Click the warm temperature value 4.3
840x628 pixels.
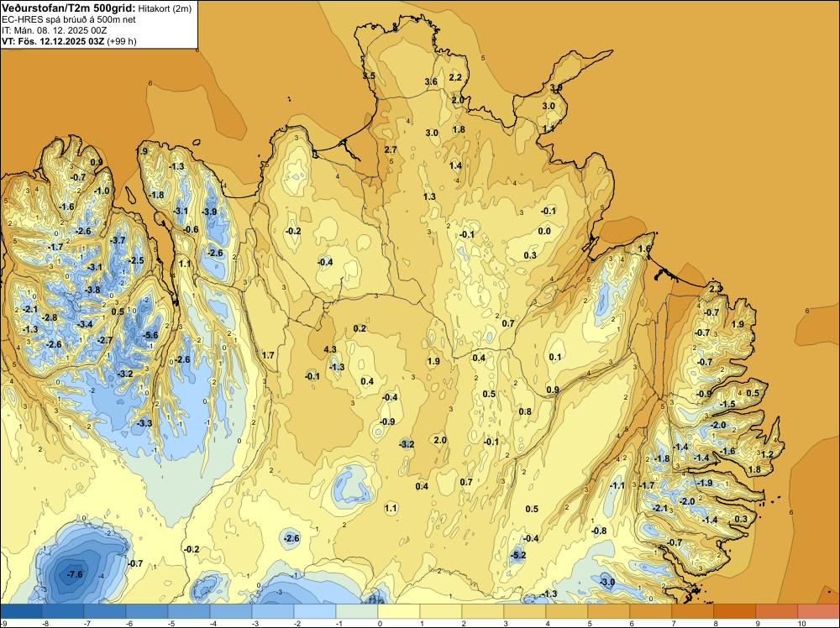330,349
